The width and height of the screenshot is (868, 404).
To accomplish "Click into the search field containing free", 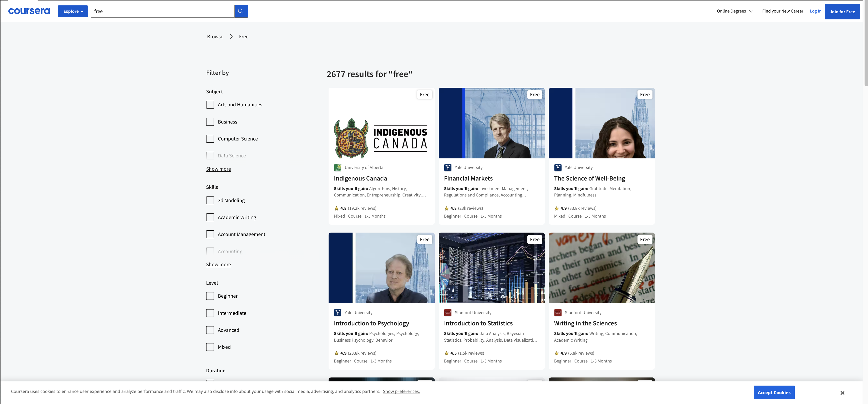I will (162, 11).
